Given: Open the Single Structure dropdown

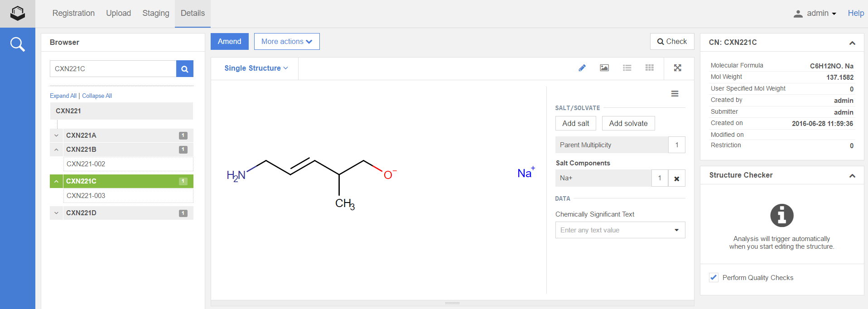Looking at the screenshot, I should 256,68.
